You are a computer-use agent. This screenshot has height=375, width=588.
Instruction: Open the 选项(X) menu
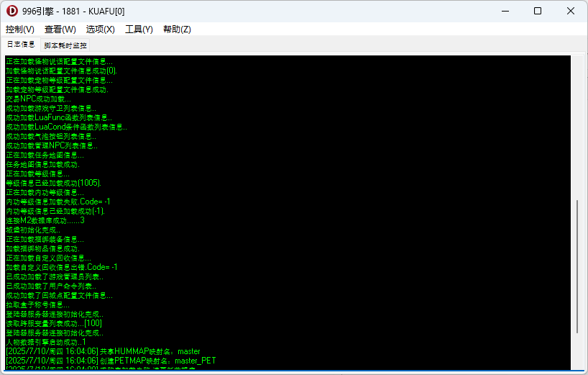pos(100,30)
